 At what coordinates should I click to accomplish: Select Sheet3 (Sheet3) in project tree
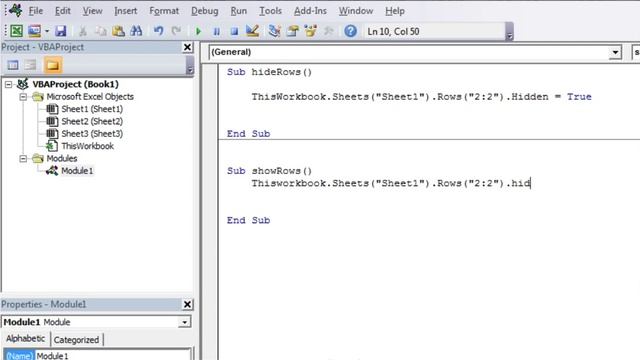coord(92,133)
